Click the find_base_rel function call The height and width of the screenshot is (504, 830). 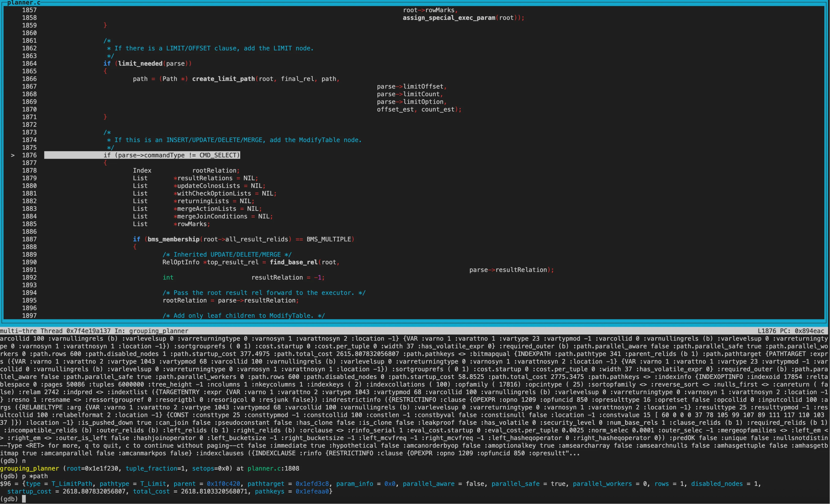tap(294, 262)
